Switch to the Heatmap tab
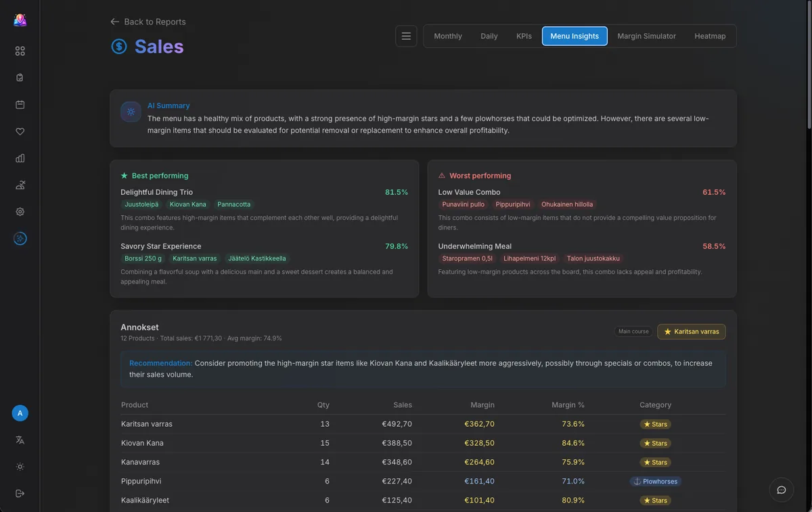The image size is (812, 512). [x=710, y=36]
